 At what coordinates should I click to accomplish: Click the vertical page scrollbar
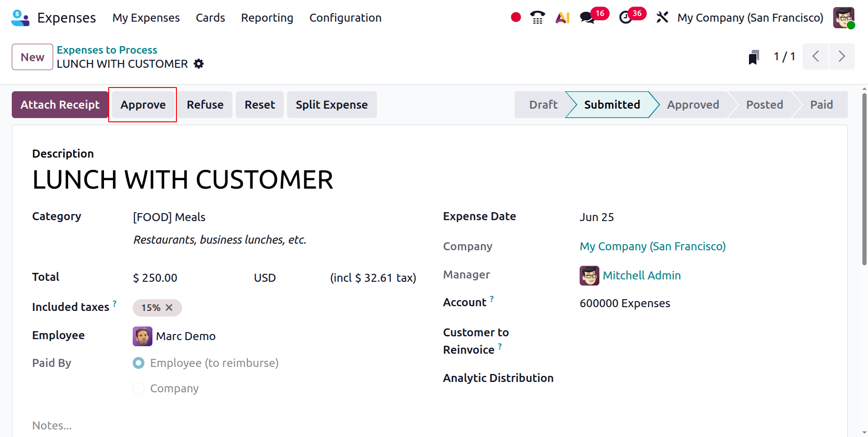coord(864,179)
